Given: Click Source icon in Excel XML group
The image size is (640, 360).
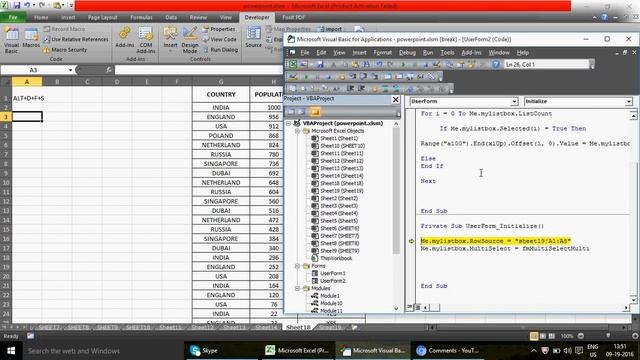Looking at the screenshot, I should [x=253, y=38].
